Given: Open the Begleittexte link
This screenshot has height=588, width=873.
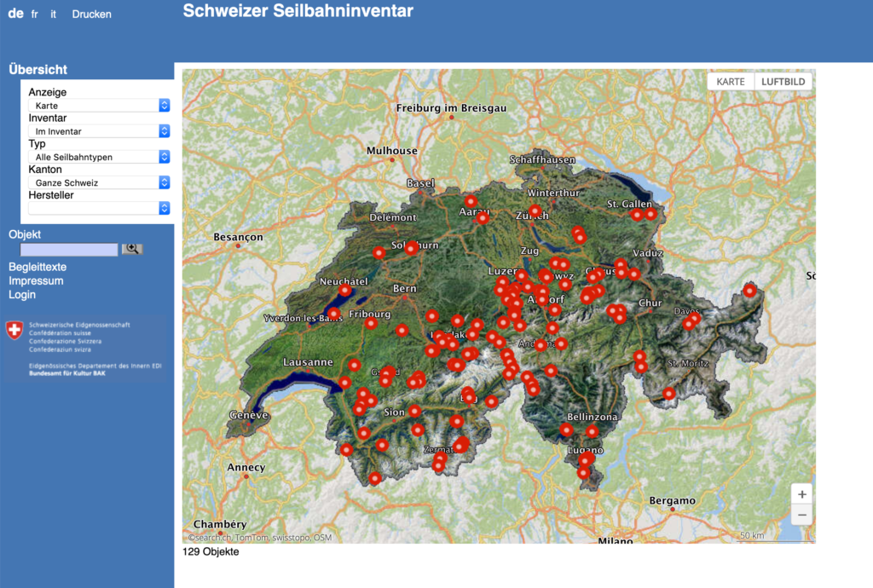Looking at the screenshot, I should tap(38, 267).
